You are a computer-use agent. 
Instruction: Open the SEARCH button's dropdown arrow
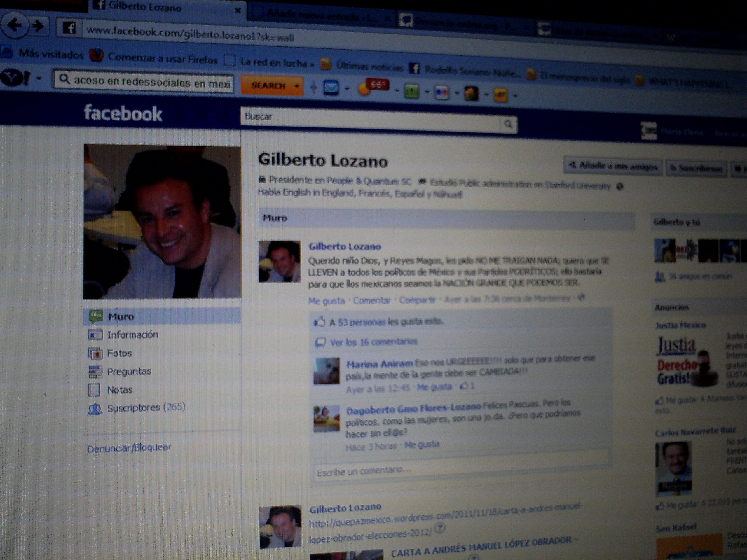pyautogui.click(x=297, y=86)
